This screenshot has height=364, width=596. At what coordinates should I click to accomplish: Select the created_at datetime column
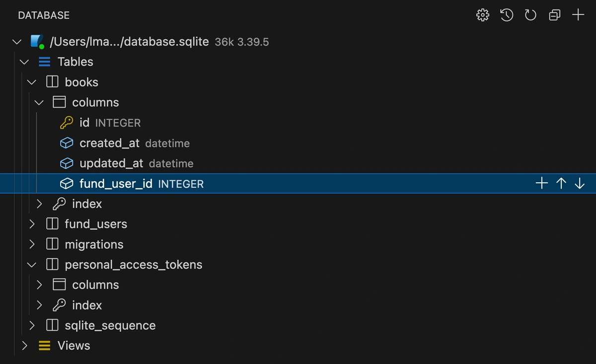[x=109, y=143]
